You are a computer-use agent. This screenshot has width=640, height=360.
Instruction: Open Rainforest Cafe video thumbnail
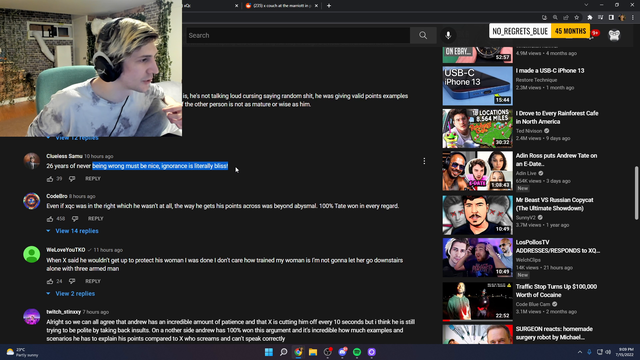[x=478, y=128]
